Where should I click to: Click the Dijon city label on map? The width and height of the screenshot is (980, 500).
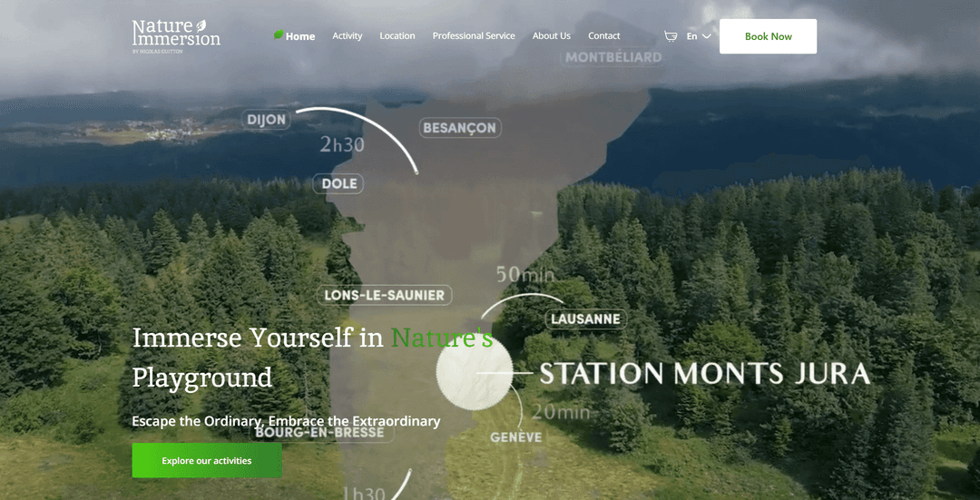click(x=266, y=120)
